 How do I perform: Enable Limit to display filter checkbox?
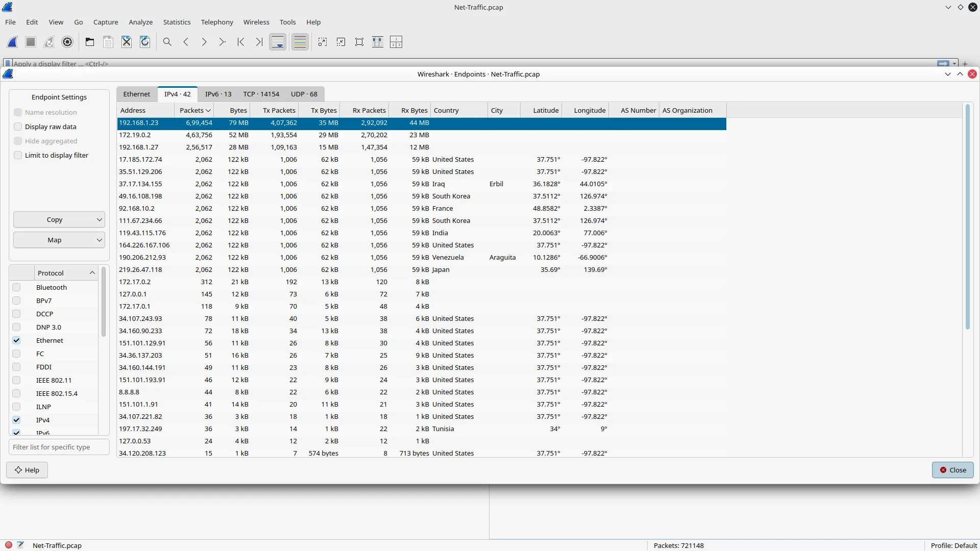18,155
